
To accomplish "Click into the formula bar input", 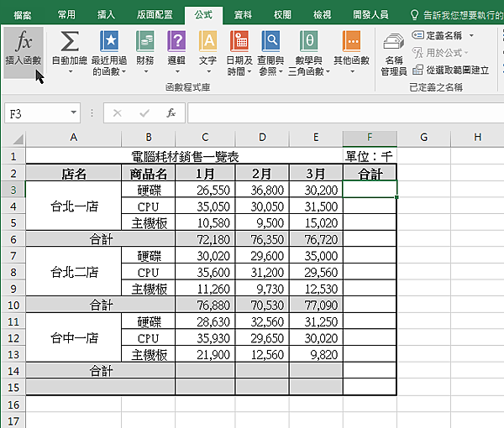I will coord(345,113).
